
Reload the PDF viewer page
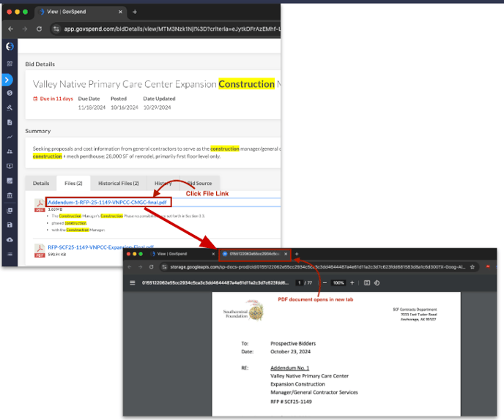point(152,267)
